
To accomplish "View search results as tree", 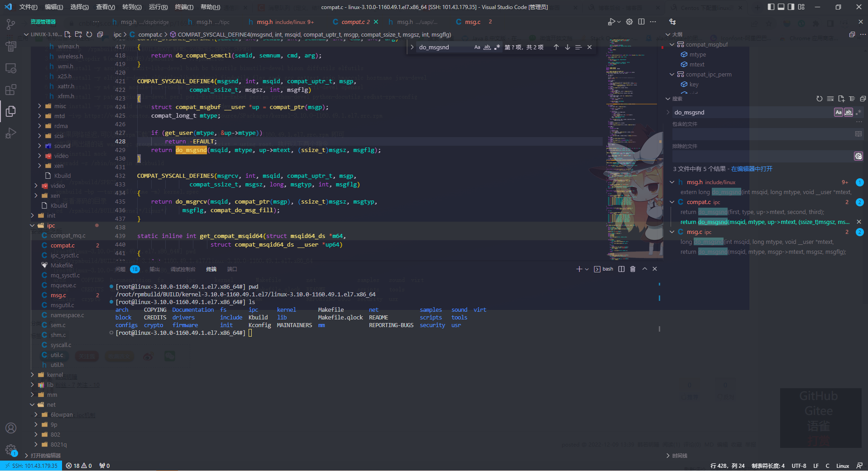I will pyautogui.click(x=852, y=99).
